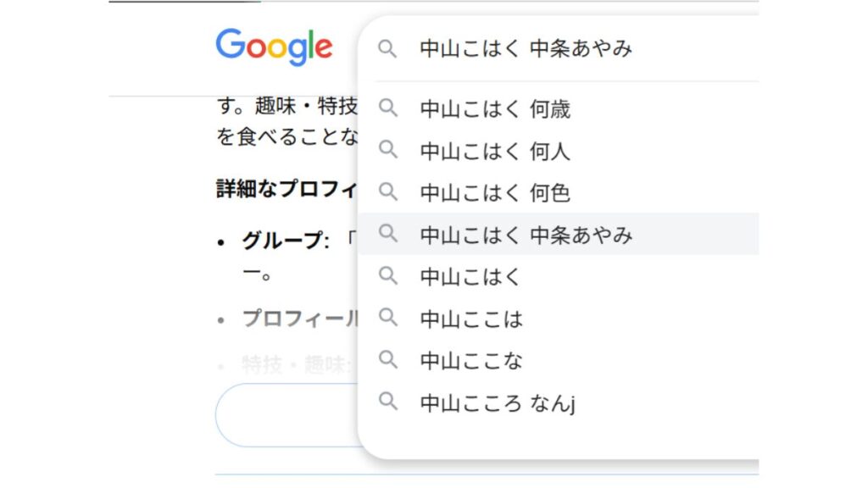This screenshot has height=488, width=868.
Task: Choose the suggestion 中山こころ なんj
Action: (498, 403)
